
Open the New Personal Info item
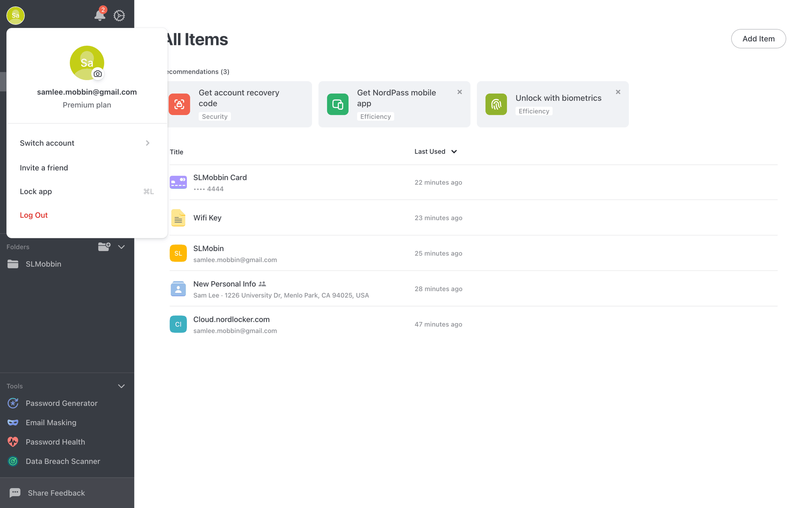click(473, 289)
